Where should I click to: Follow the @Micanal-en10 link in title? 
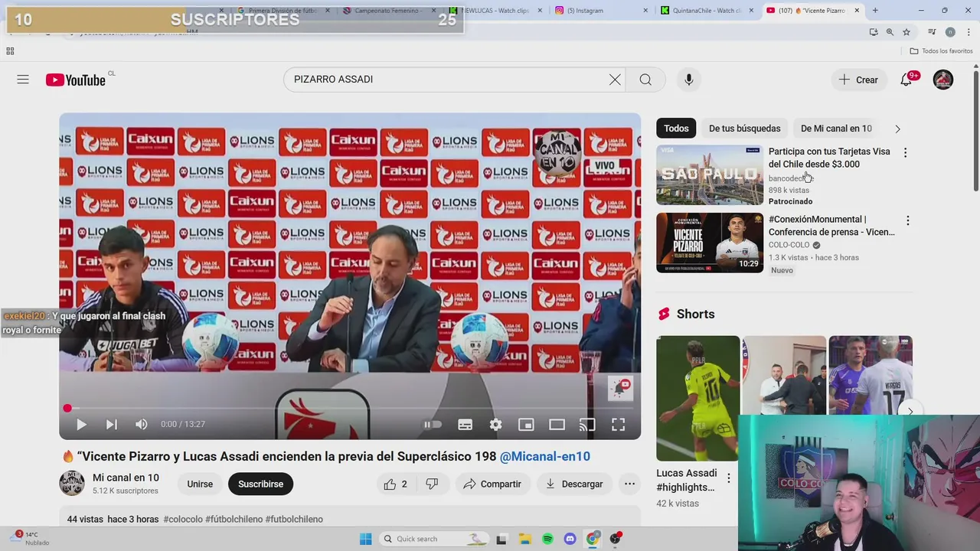point(544,456)
